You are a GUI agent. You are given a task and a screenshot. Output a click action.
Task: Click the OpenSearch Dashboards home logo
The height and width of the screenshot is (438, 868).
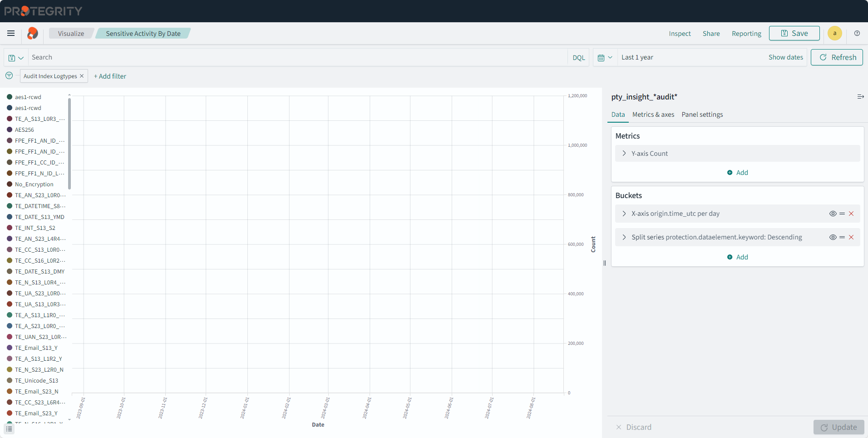pos(32,33)
